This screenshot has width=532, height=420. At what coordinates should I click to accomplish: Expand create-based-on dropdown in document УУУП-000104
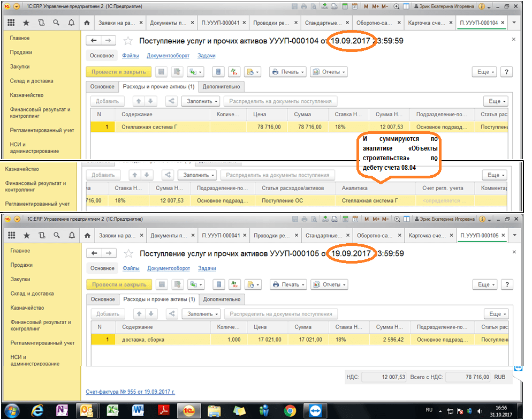point(195,72)
